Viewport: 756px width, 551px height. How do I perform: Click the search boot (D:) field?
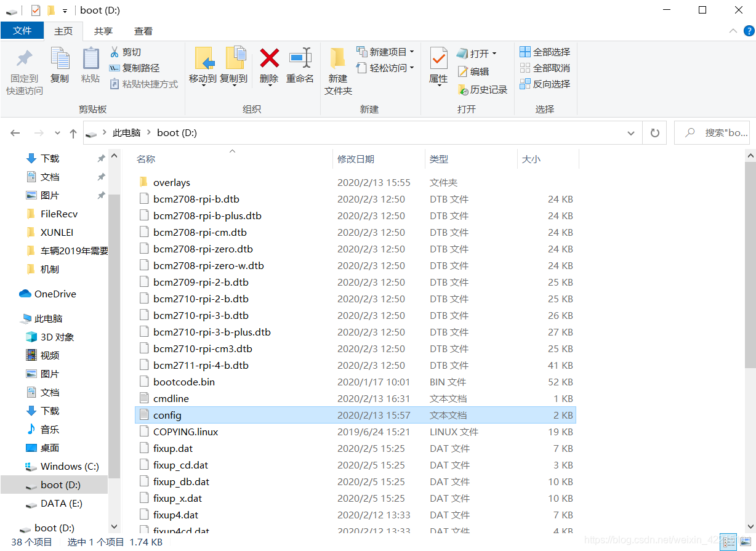713,133
